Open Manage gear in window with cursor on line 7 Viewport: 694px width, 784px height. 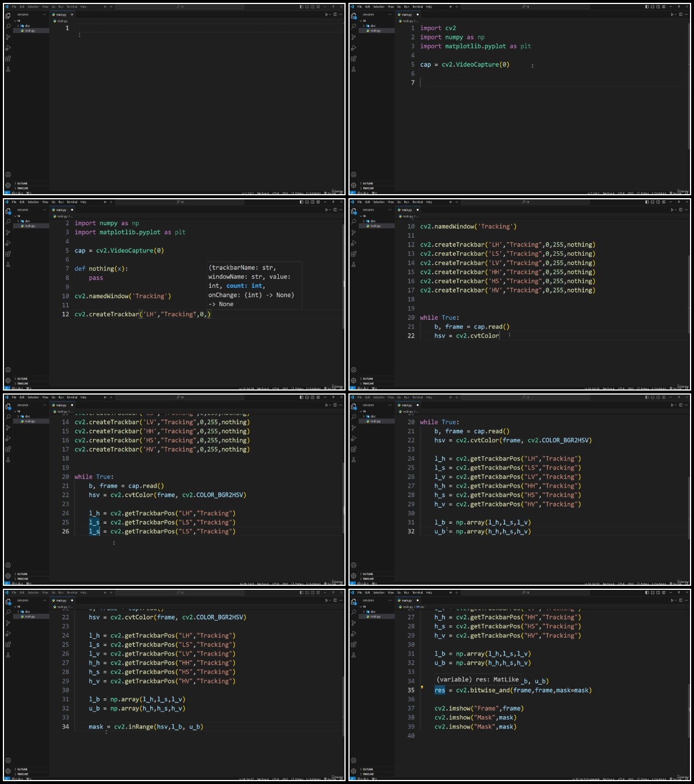354,185
